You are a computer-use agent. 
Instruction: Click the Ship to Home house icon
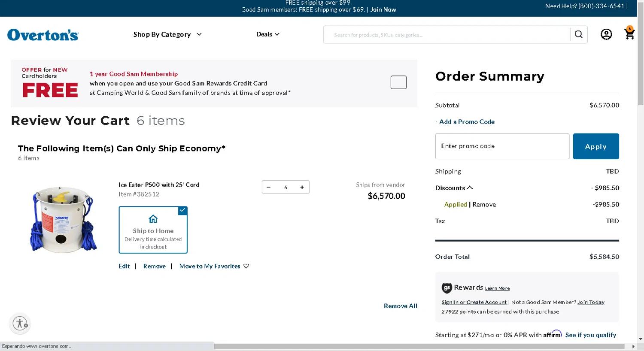pos(153,219)
